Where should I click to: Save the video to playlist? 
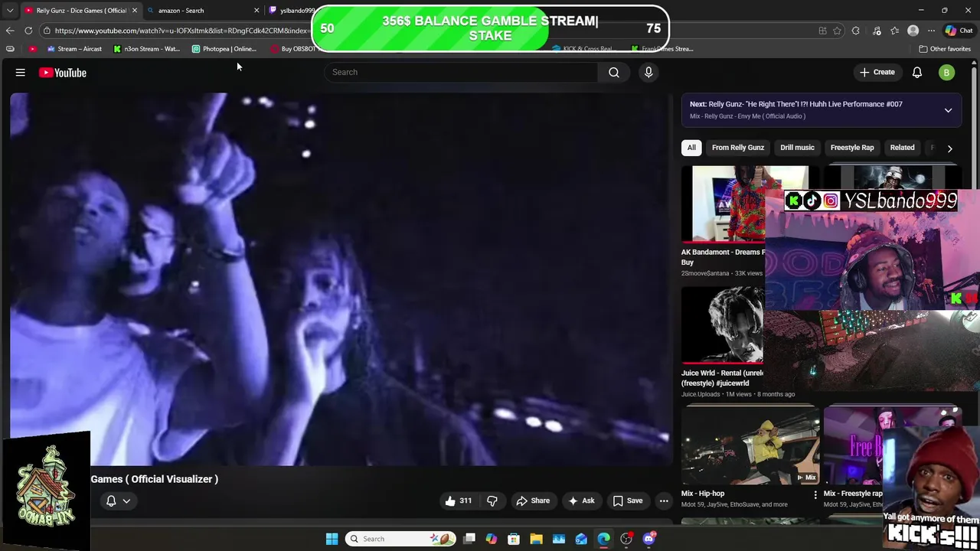627,500
